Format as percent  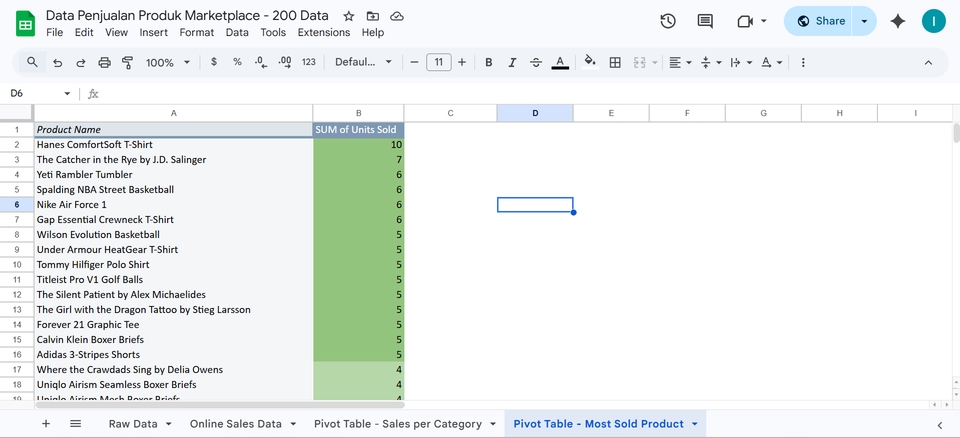click(x=237, y=62)
